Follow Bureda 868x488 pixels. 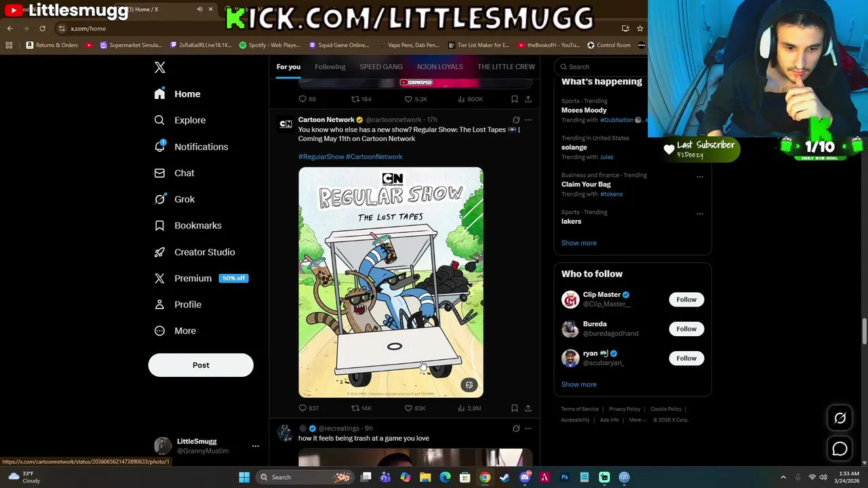pos(686,329)
